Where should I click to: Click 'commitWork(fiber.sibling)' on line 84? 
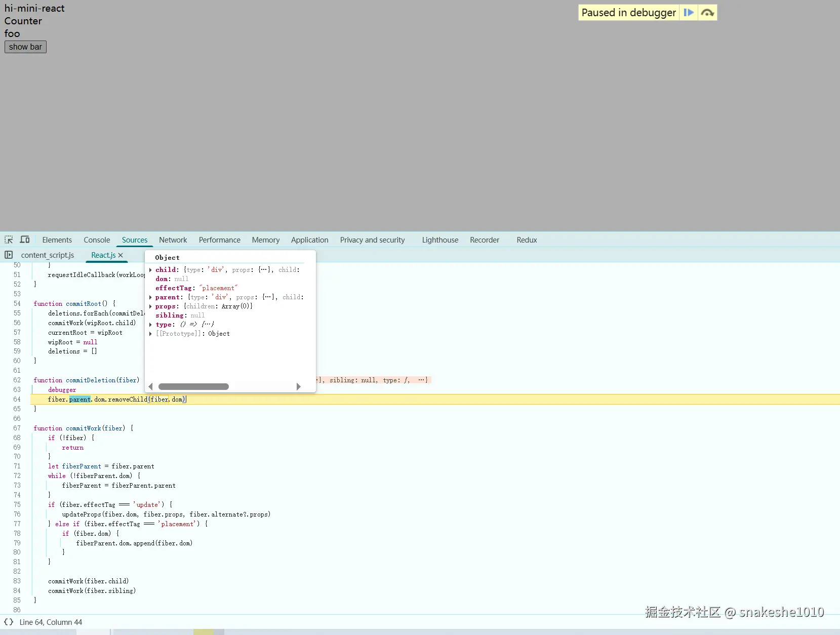point(92,591)
